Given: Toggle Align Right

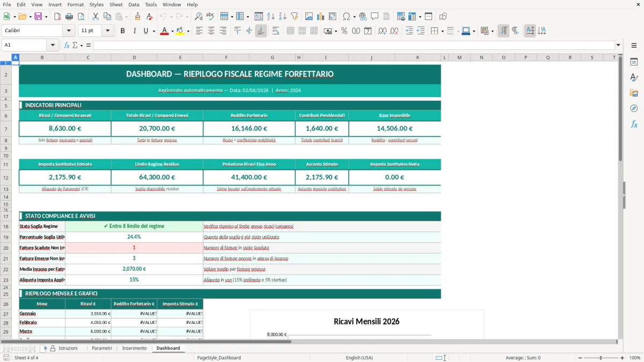Looking at the screenshot, I should pyautogui.click(x=223, y=31).
